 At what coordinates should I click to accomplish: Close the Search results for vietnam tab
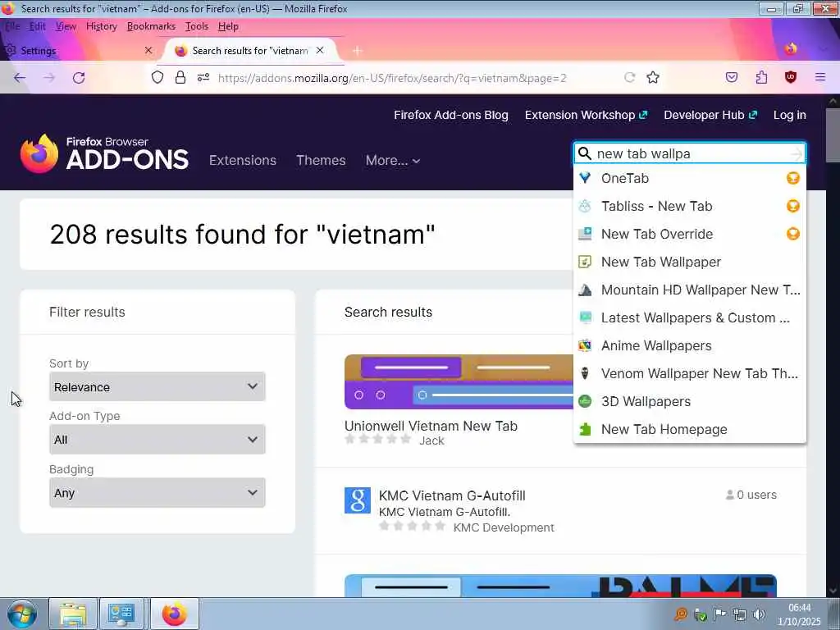(x=320, y=50)
